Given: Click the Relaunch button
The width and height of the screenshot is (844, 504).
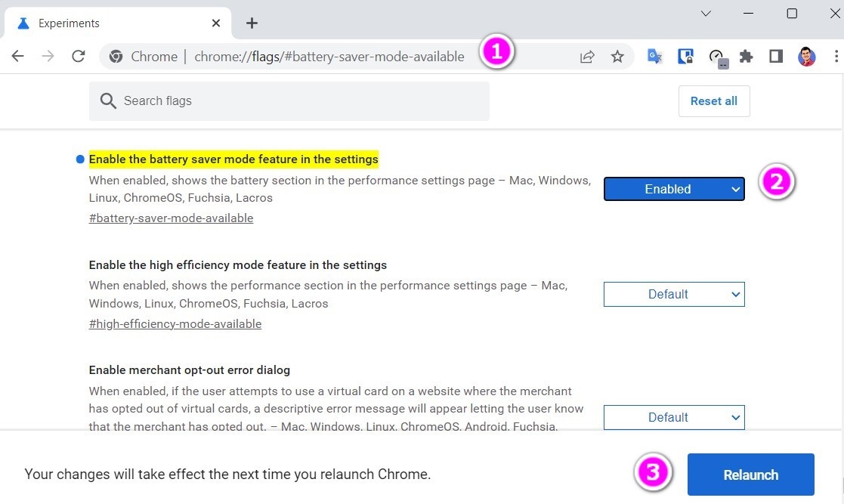Looking at the screenshot, I should tap(750, 475).
